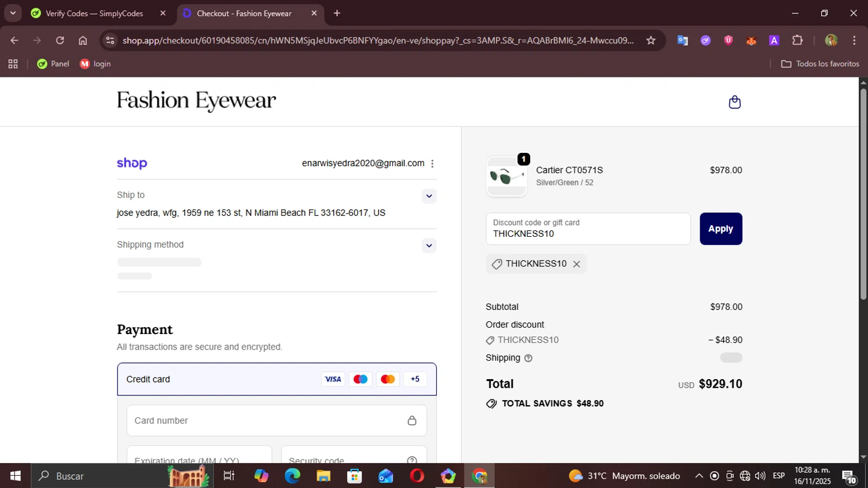Open the shopping bag icon
868x488 pixels.
coord(734,102)
